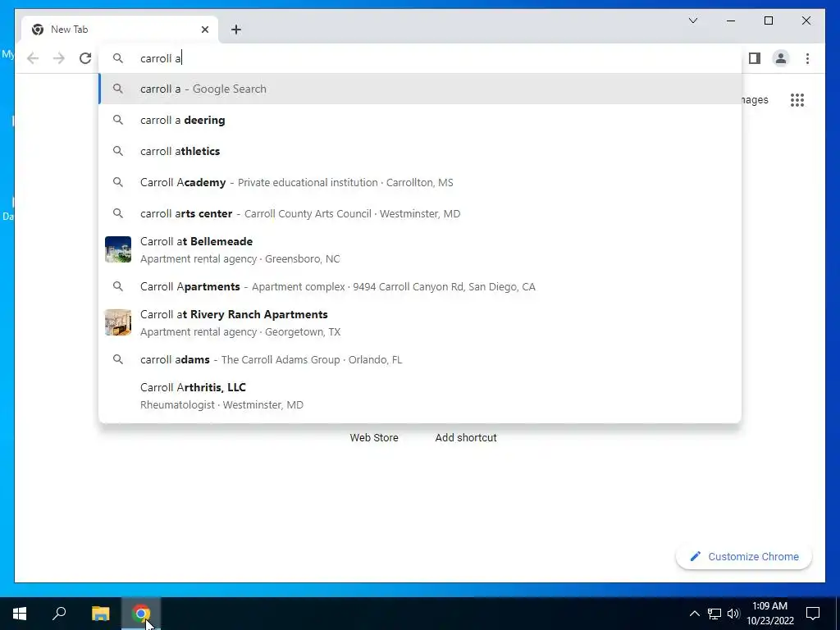Pick the Carroll Academy suggestion

point(421,182)
